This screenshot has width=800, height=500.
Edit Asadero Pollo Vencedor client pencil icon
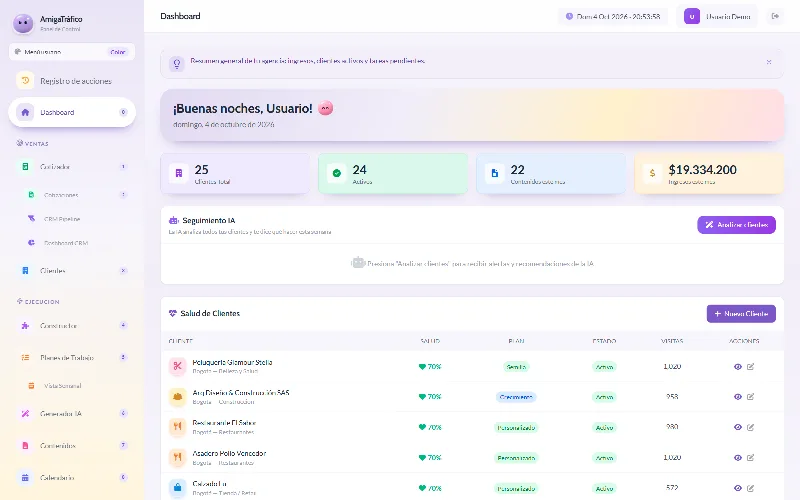coord(751,458)
